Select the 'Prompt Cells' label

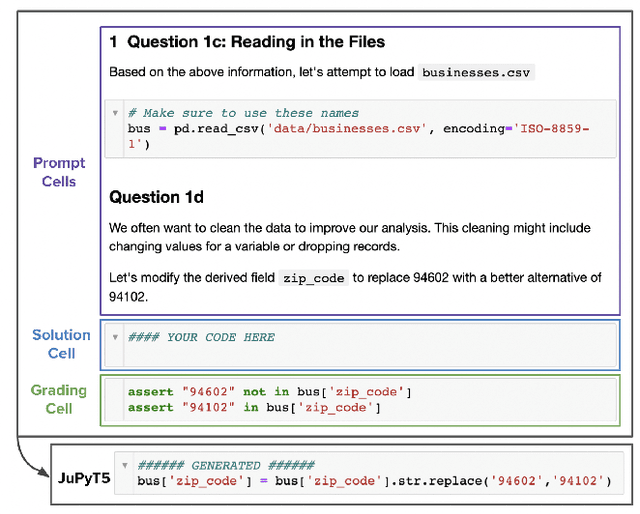pos(59,172)
